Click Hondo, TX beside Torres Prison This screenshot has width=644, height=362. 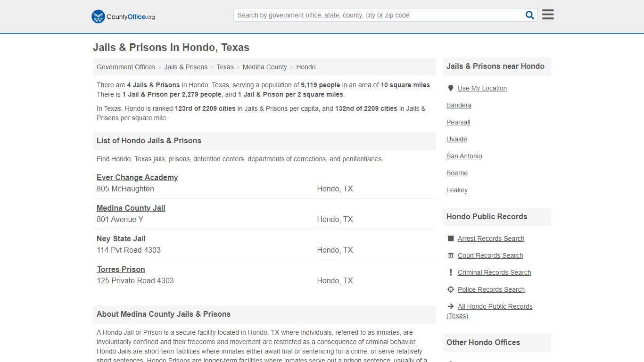click(335, 280)
